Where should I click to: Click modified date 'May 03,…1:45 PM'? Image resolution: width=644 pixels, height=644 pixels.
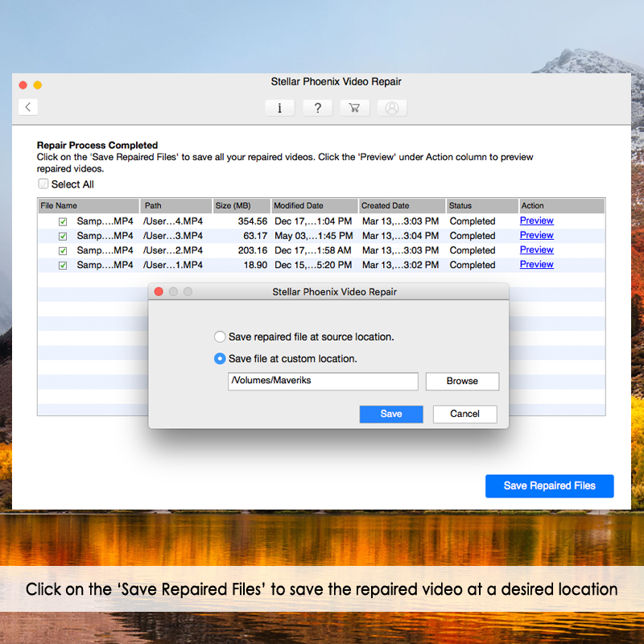314,236
